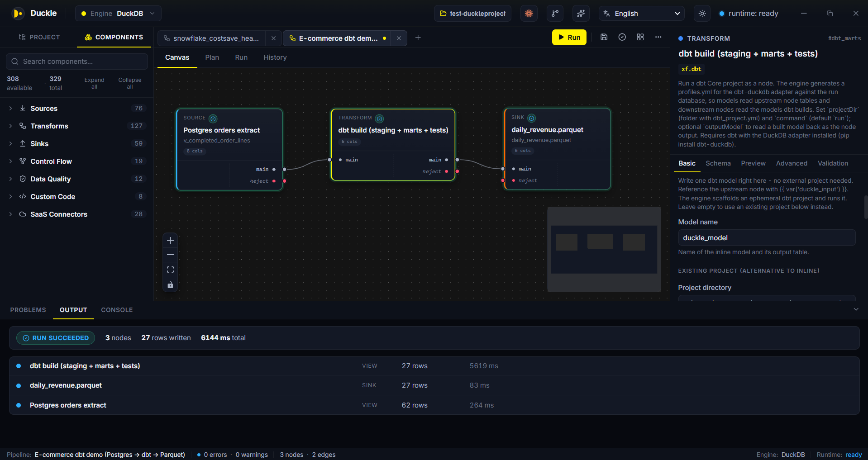The width and height of the screenshot is (868, 460).
Task: Click the dbt build output result row
Action: point(434,366)
